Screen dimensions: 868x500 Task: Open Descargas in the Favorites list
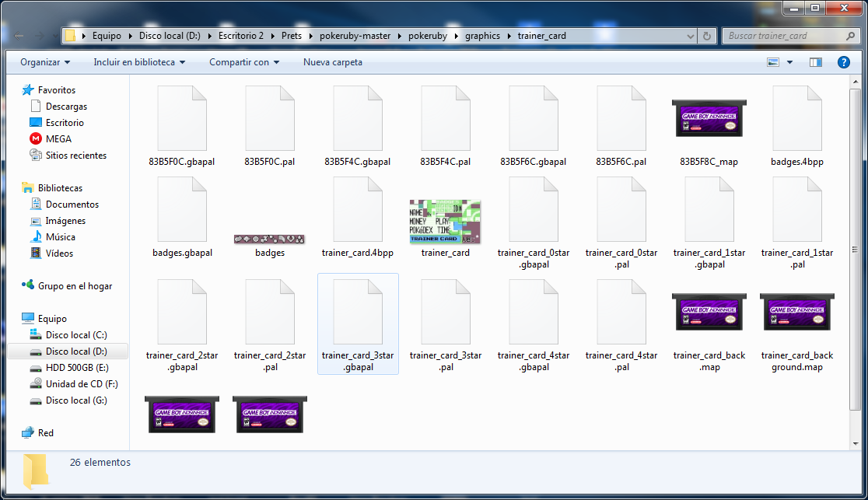tap(66, 107)
